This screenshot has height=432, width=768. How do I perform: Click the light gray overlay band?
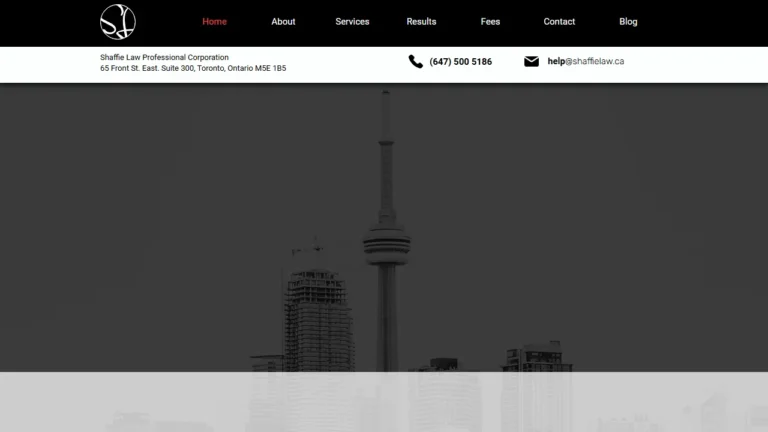(384, 402)
